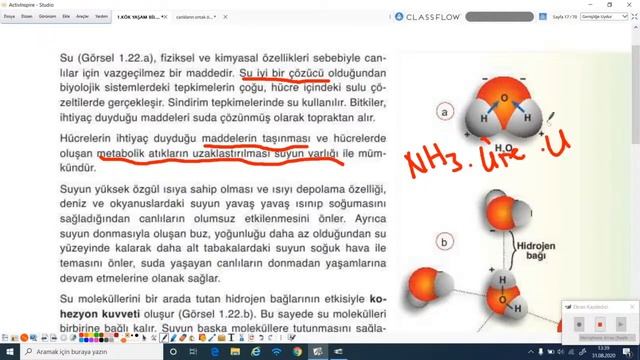Click the ActivInspire taskbar icon
640x360 pixels.
pyautogui.click(x=318, y=352)
